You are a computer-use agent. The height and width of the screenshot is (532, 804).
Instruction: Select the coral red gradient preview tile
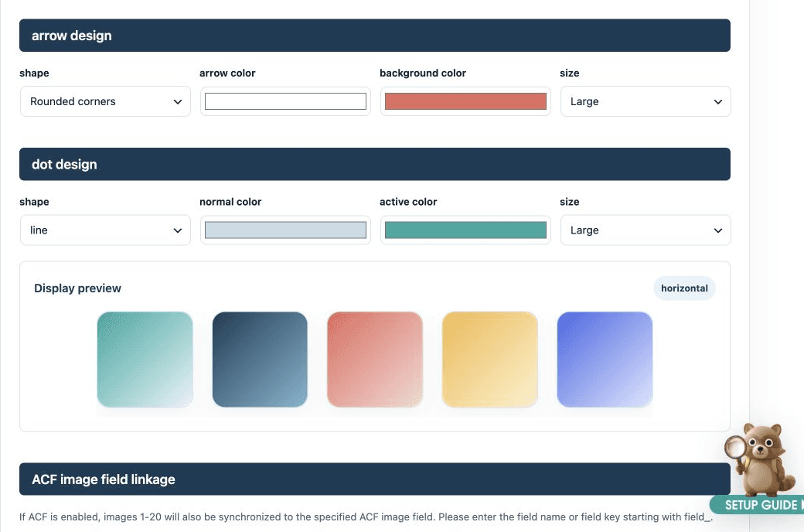click(x=375, y=360)
